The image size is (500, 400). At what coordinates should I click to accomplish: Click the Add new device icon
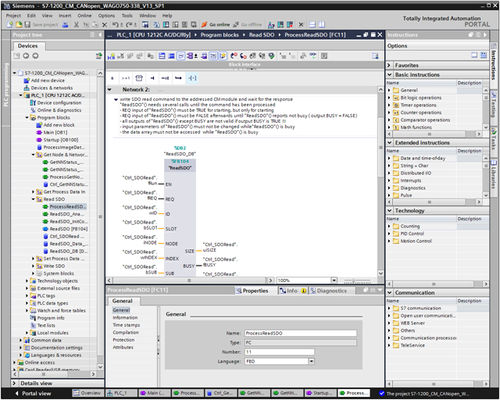27,80
